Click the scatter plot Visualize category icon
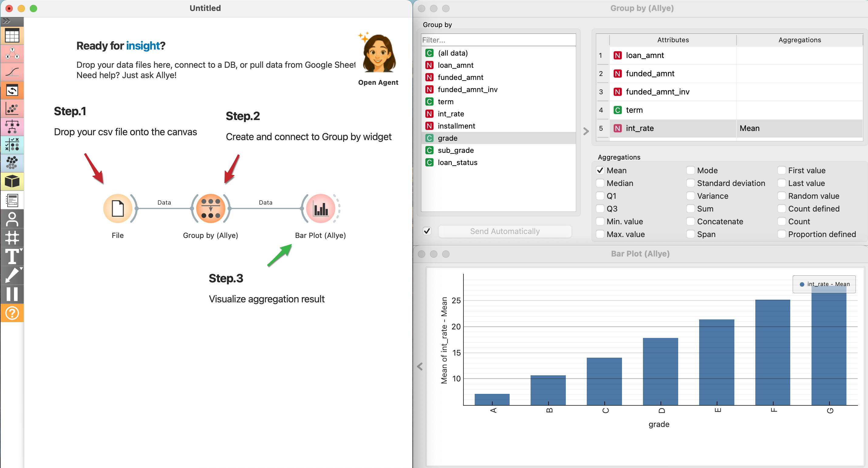868x468 pixels. click(x=12, y=108)
